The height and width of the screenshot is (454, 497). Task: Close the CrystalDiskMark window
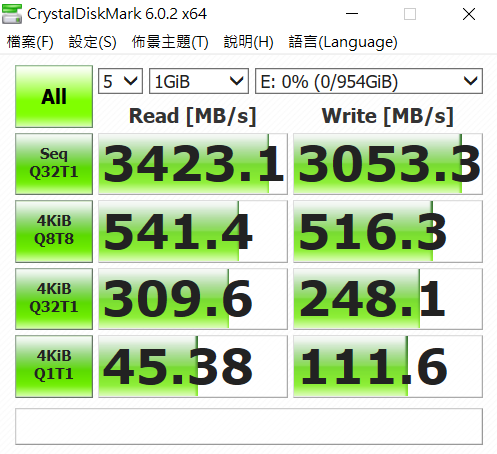click(469, 14)
